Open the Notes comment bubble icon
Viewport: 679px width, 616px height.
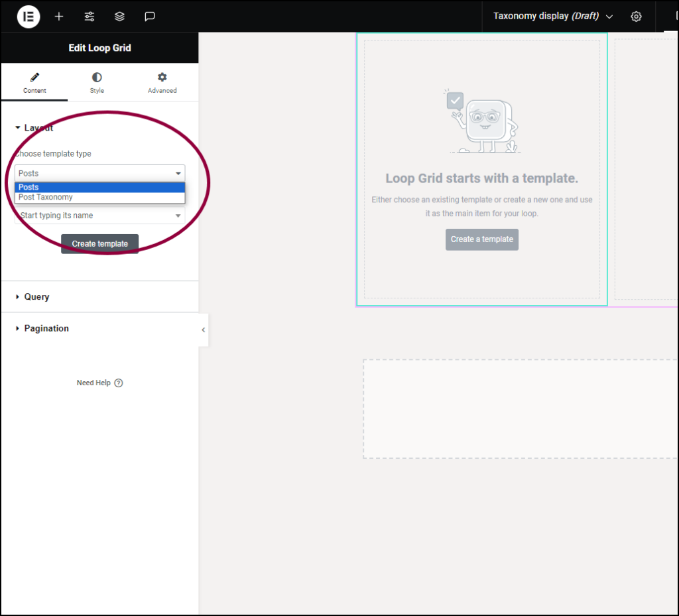149,17
